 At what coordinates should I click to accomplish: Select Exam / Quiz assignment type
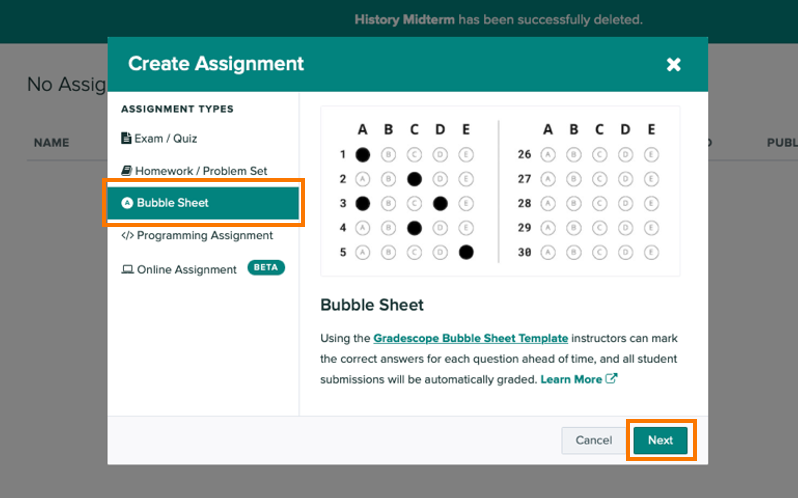[x=159, y=138]
